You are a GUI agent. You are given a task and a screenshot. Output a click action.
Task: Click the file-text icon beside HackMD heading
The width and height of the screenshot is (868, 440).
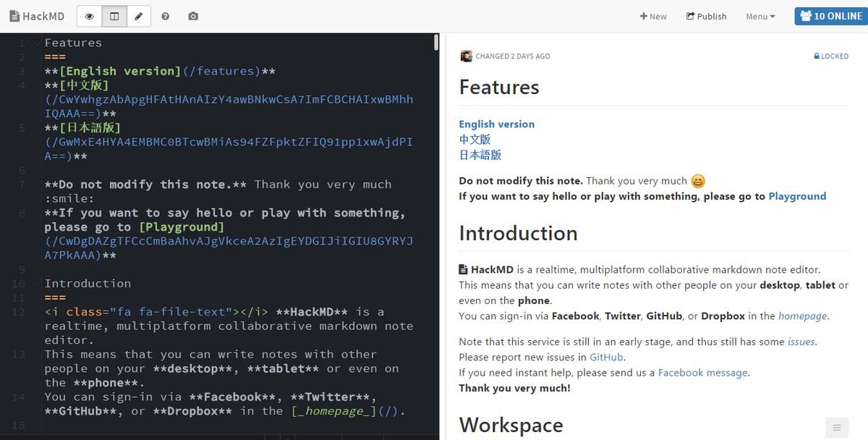click(464, 268)
